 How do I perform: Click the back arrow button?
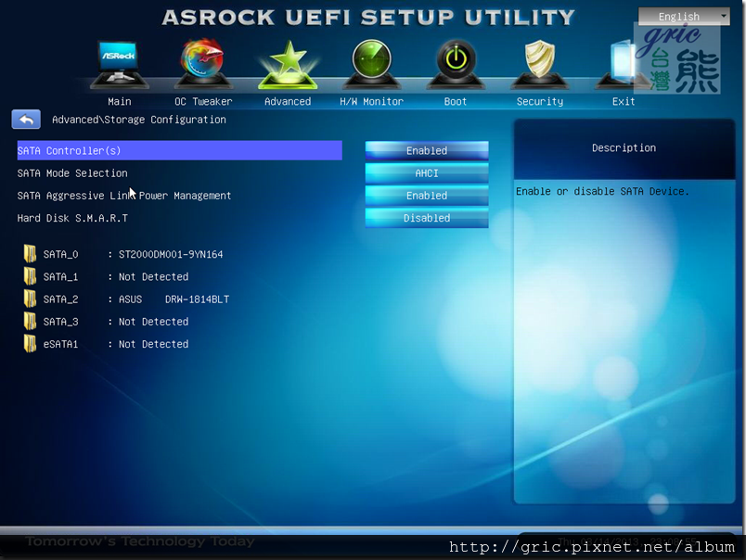26,120
